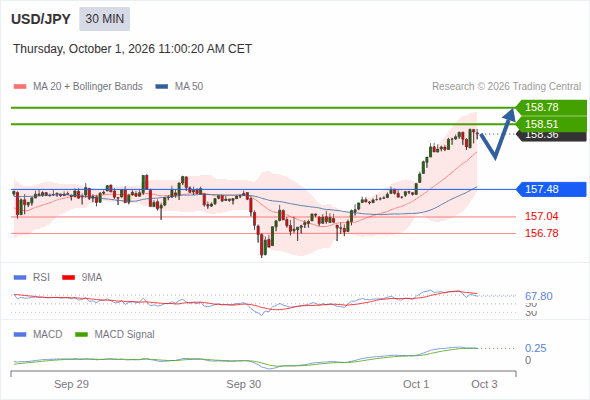
Task: Click the MACD zero-level label
Action: coord(528,360)
